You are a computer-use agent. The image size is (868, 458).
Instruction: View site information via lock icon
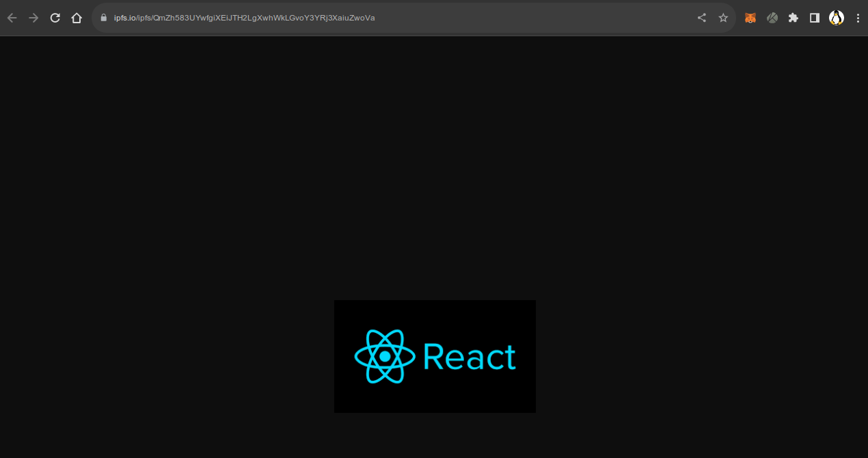tap(104, 18)
